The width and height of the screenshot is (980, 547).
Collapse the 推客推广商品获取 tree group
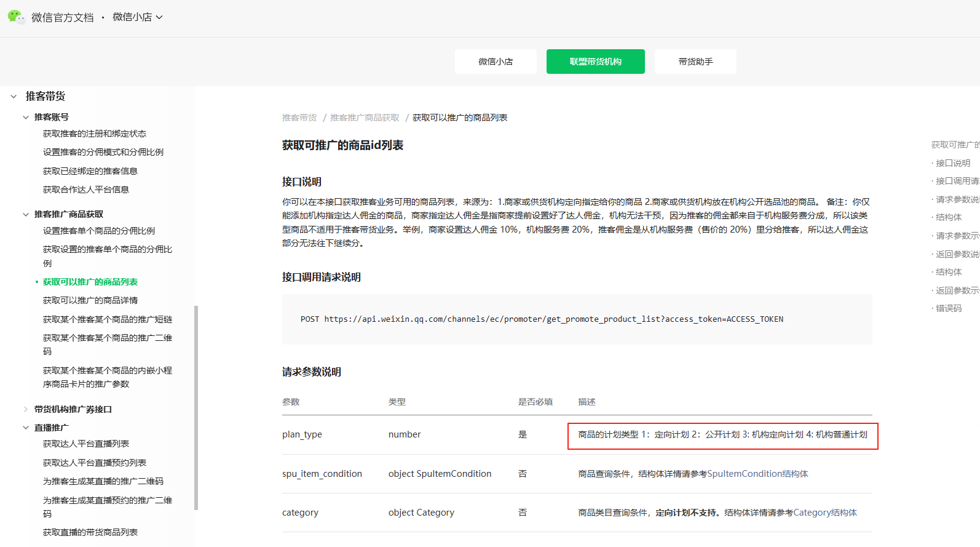26,214
